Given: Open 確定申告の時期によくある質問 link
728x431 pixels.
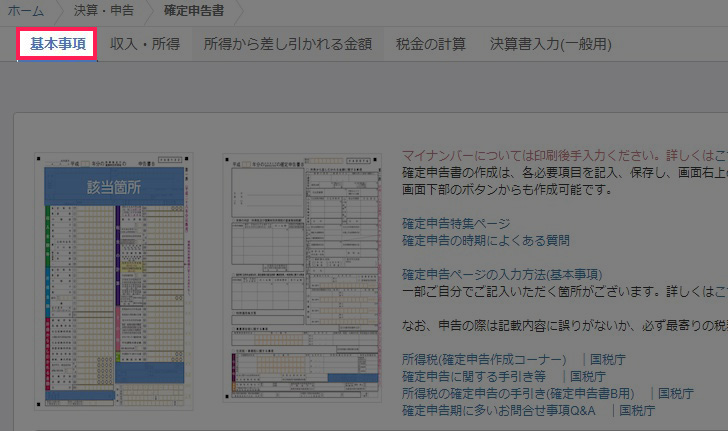Looking at the screenshot, I should [485, 240].
